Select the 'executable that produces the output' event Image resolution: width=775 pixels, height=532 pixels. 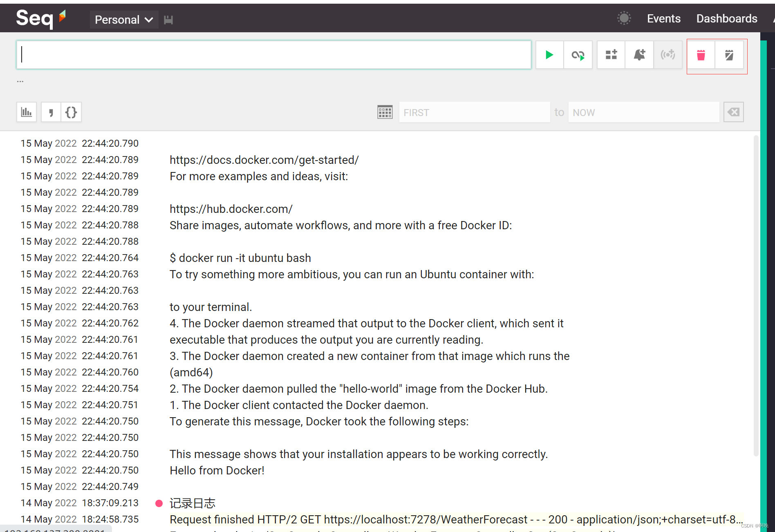tap(326, 340)
